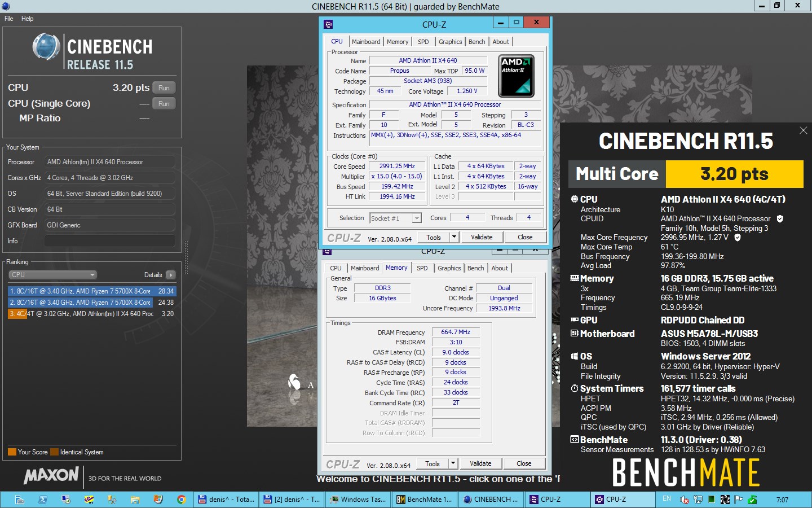Switch to BenchMate taskbar entry

[424, 500]
